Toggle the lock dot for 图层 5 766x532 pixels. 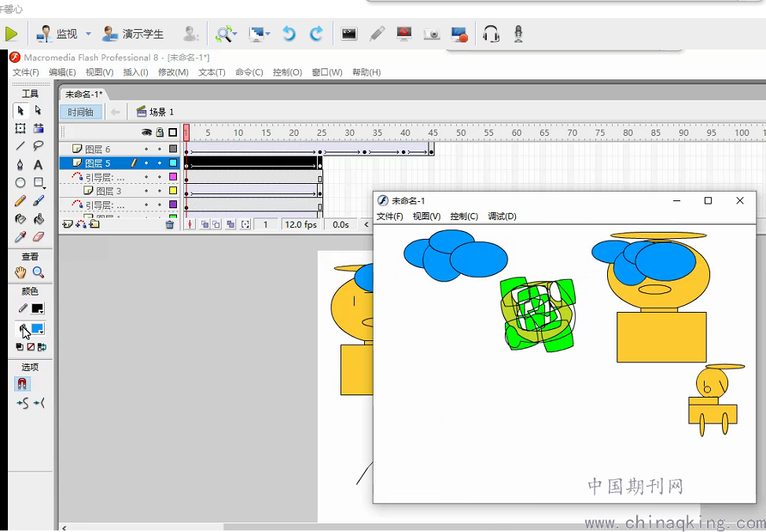(x=160, y=163)
